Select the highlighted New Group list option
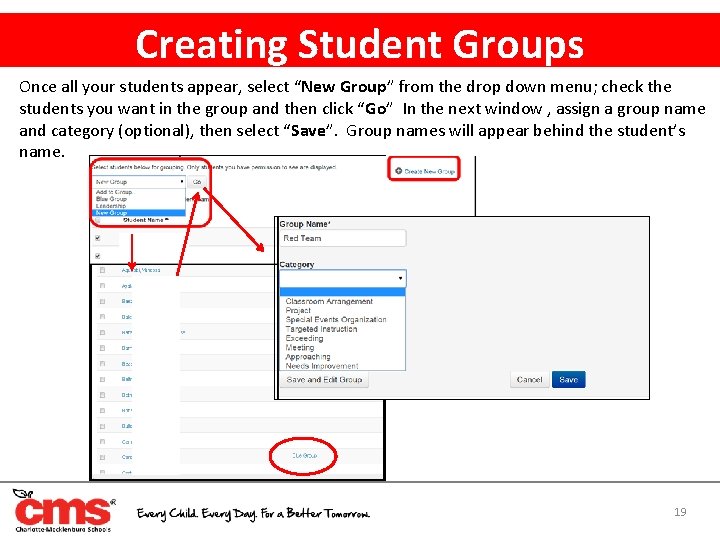The width and height of the screenshot is (720, 540). 139,213
